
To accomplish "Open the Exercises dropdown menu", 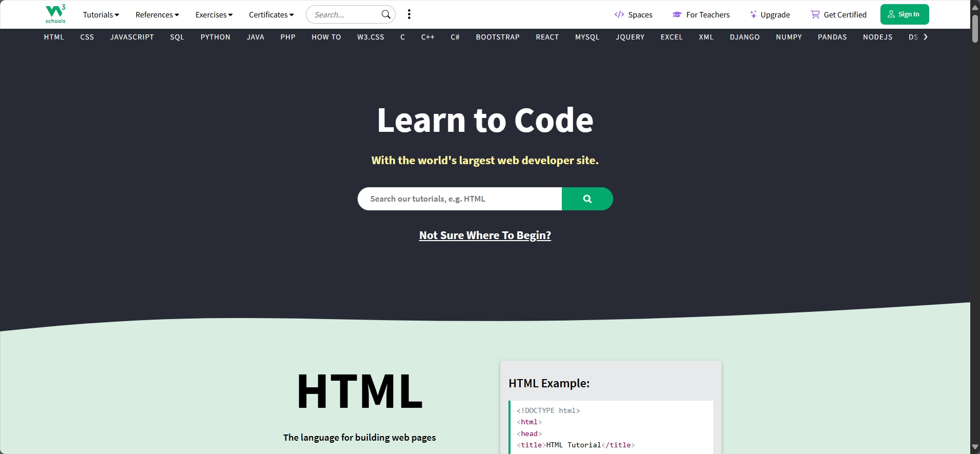I will pyautogui.click(x=214, y=14).
